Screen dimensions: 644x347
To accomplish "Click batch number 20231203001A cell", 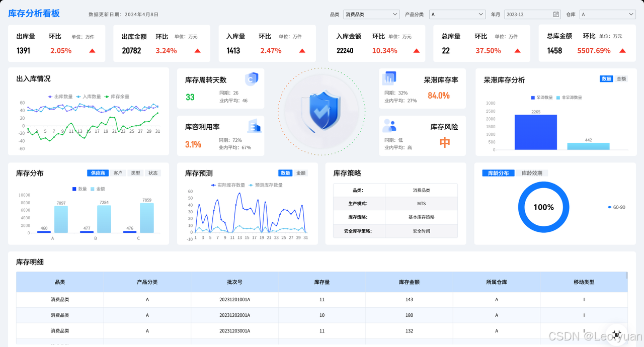I will [234, 331].
